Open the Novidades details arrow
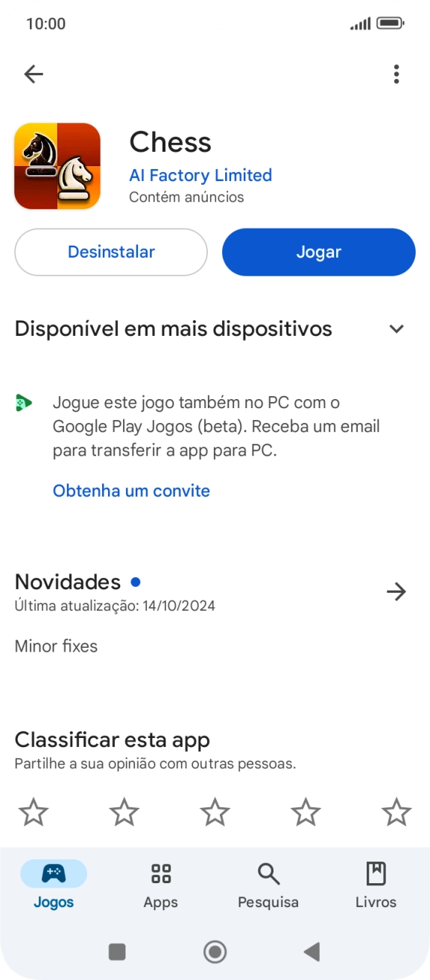Screen dimensions: 430x980 [x=396, y=591]
